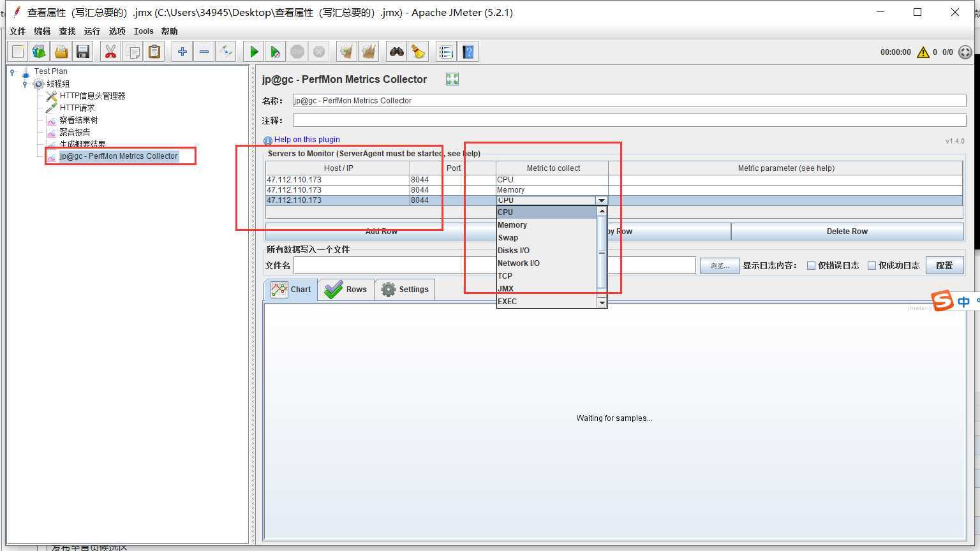Open the 运行 menu
Viewport: 980px width, 551px height.
coord(92,31)
